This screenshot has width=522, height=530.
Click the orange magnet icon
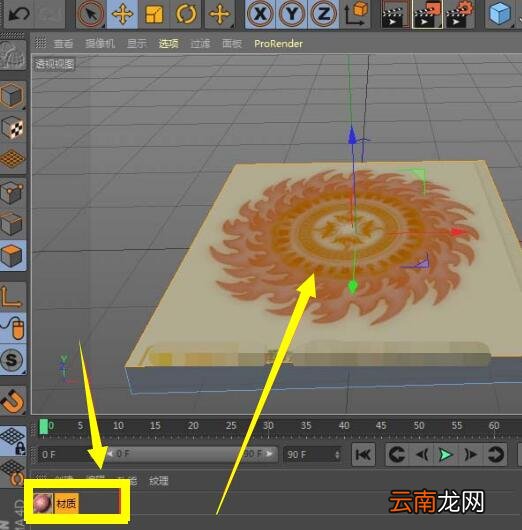[13, 401]
